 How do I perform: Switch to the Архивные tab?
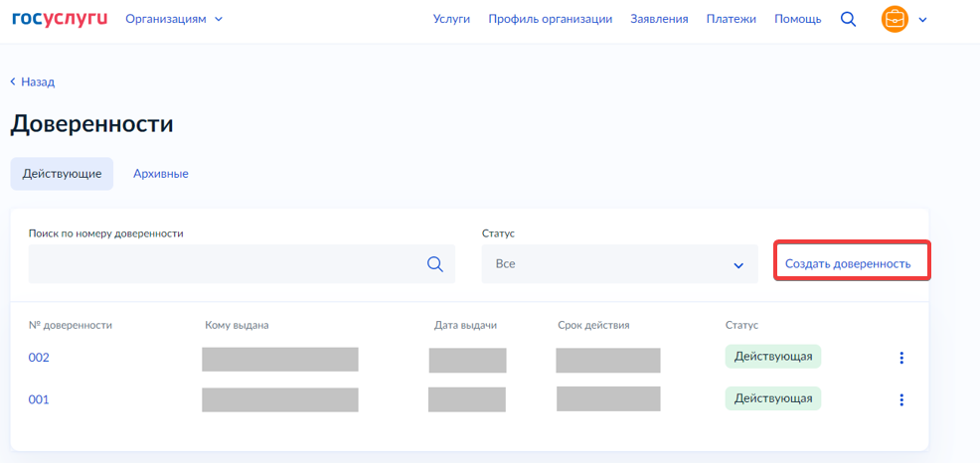coord(161,174)
